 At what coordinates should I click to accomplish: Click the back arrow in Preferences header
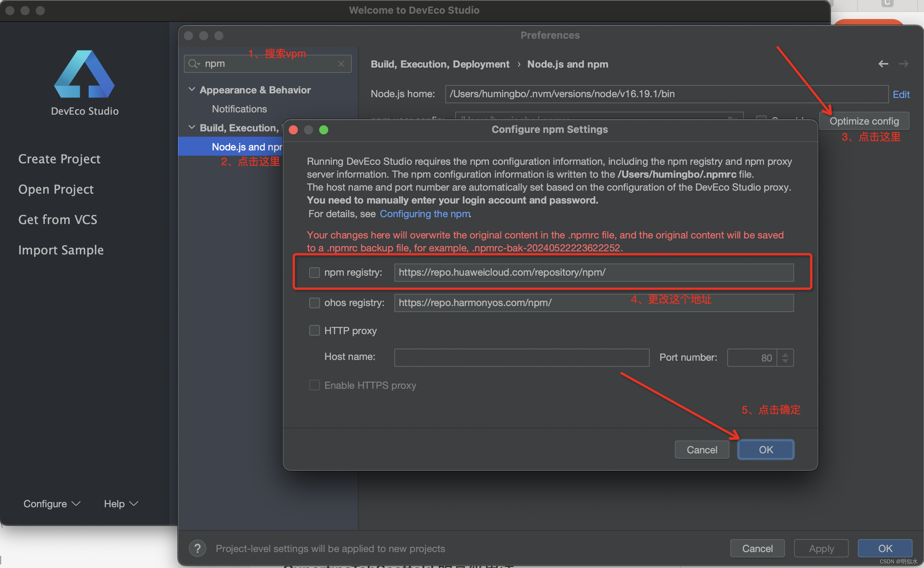coord(883,64)
